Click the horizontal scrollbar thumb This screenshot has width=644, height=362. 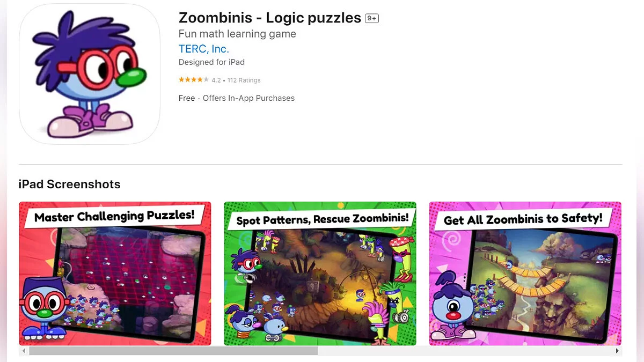(x=173, y=351)
